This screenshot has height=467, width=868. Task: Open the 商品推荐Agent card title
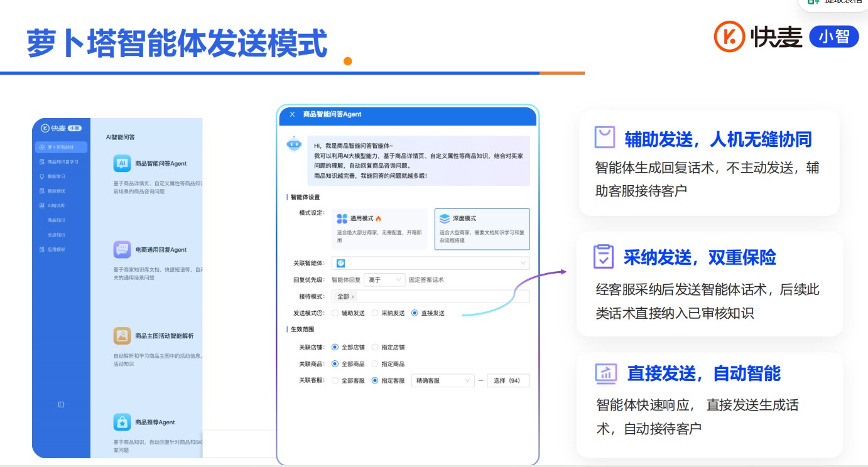pyautogui.click(x=155, y=422)
